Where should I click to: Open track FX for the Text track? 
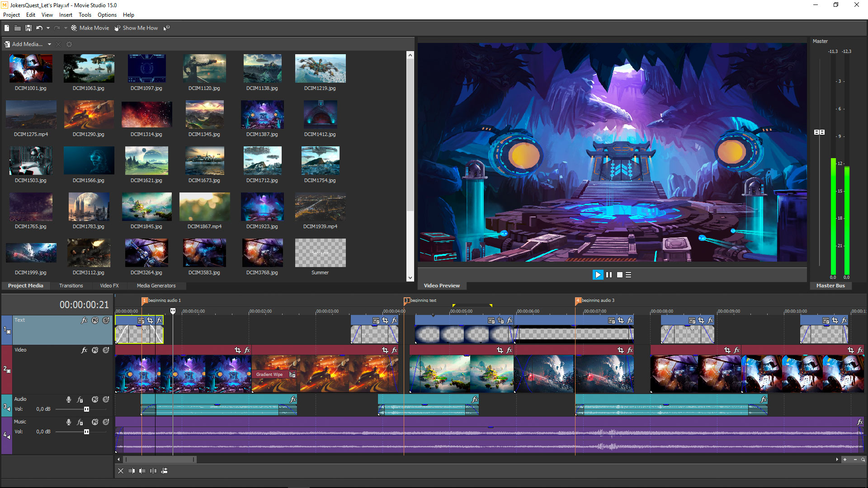tap(84, 320)
